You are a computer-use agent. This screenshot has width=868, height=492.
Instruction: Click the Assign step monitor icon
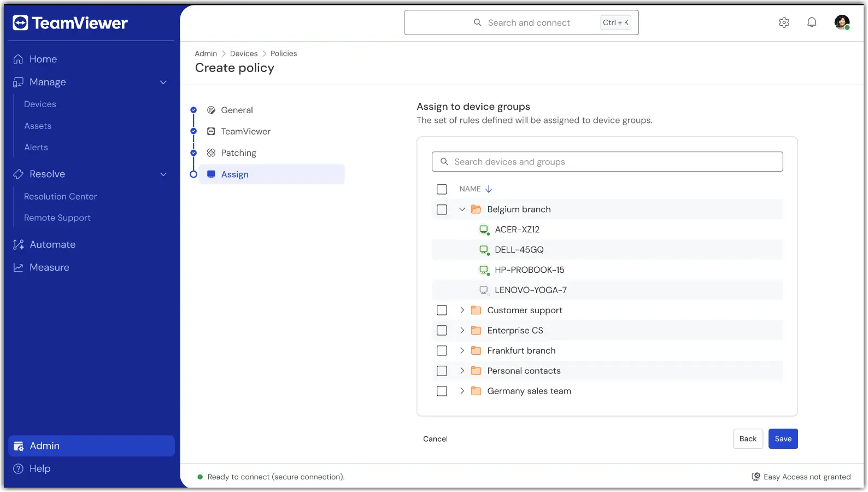211,174
